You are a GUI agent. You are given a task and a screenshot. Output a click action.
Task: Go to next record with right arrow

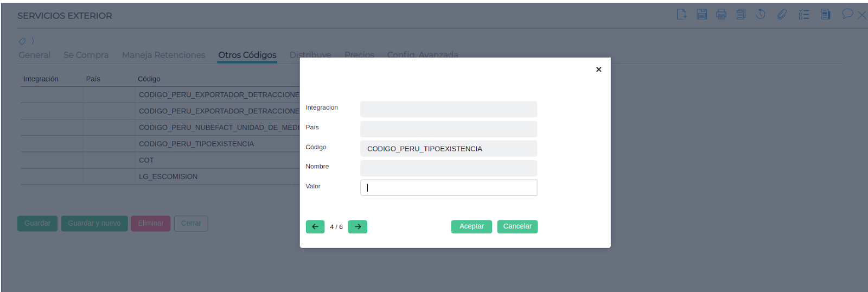point(358,227)
